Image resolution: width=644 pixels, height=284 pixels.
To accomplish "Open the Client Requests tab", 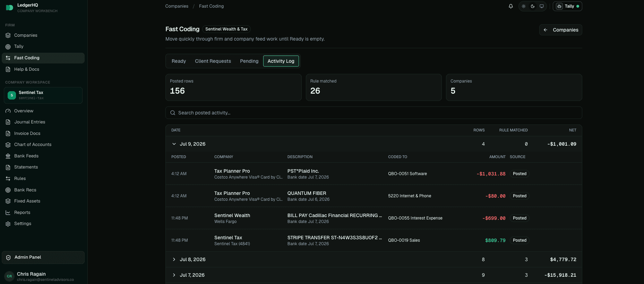I will pos(213,61).
